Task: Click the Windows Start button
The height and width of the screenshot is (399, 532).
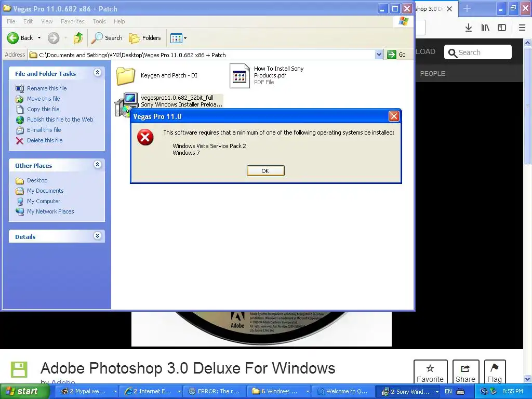Action: point(24,392)
